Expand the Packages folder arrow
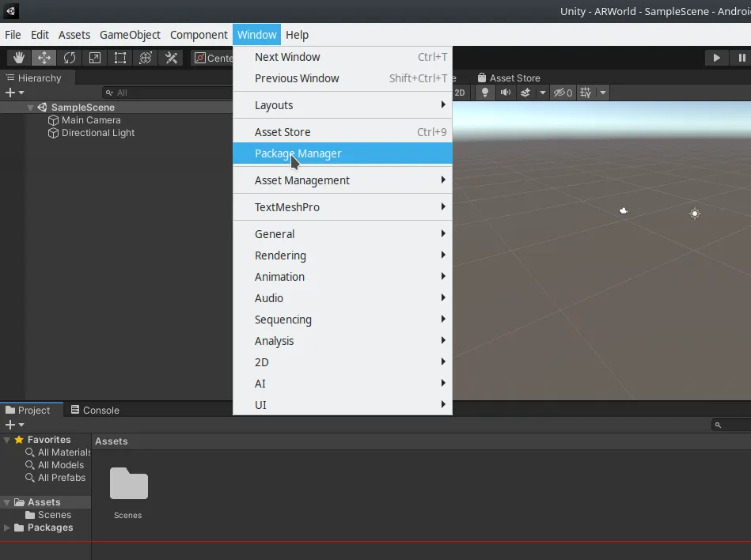 pyautogui.click(x=6, y=528)
